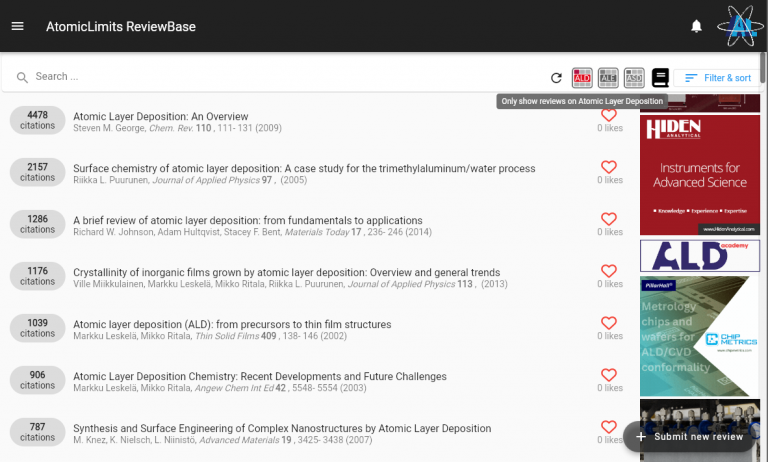Click author line 'Riikka L. Puurunen, Journal of Applied Physics 97'
This screenshot has height=462, width=768.
click(x=190, y=180)
